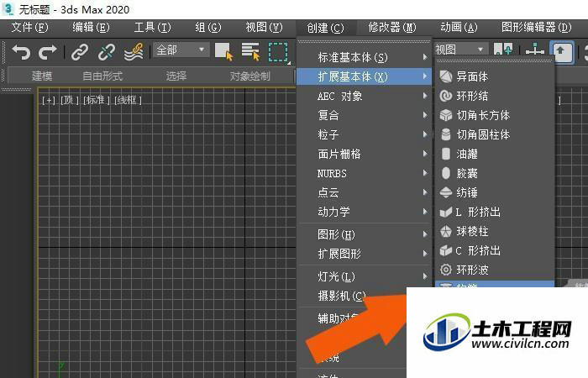Viewport: 588px width, 378px height.
Task: Expand the NURBS submenu
Action: click(x=364, y=173)
